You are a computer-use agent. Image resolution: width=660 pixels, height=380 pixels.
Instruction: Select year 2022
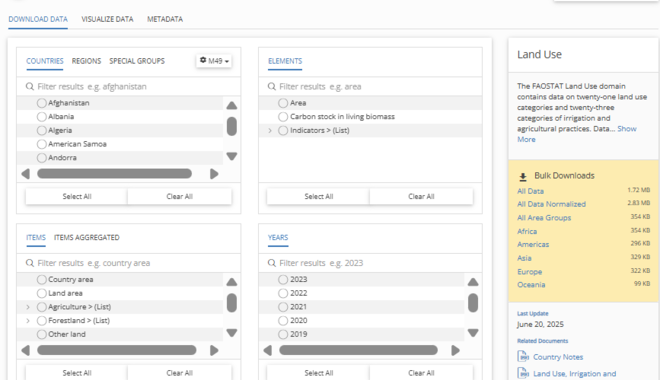pyautogui.click(x=283, y=293)
